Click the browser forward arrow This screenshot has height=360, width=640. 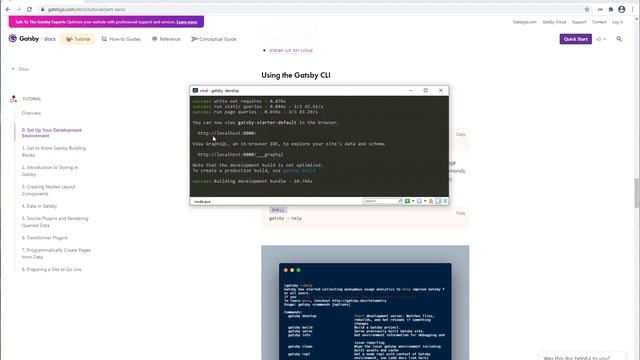[19, 9]
